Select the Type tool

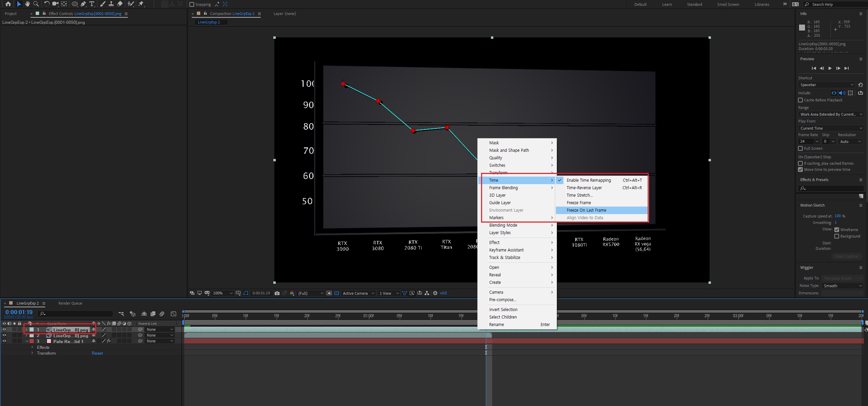[92, 4]
